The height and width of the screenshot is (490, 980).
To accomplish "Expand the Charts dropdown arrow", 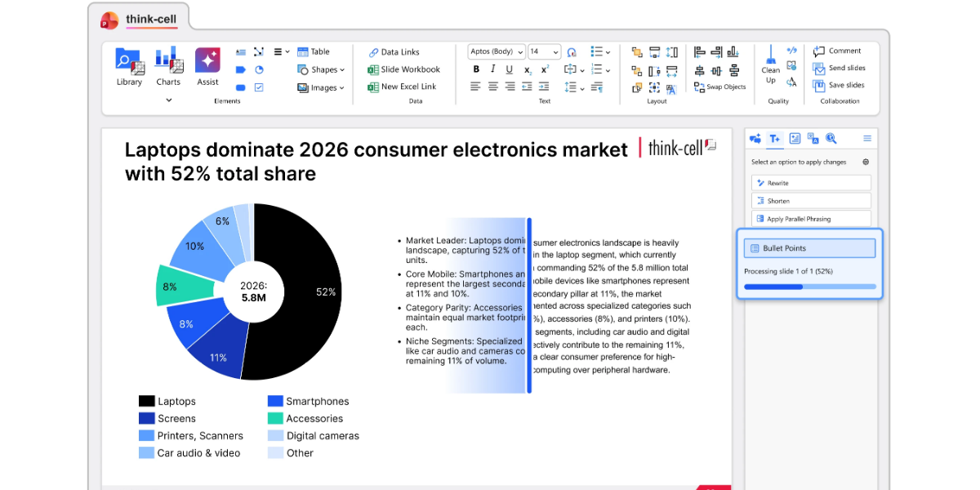I will point(169,100).
